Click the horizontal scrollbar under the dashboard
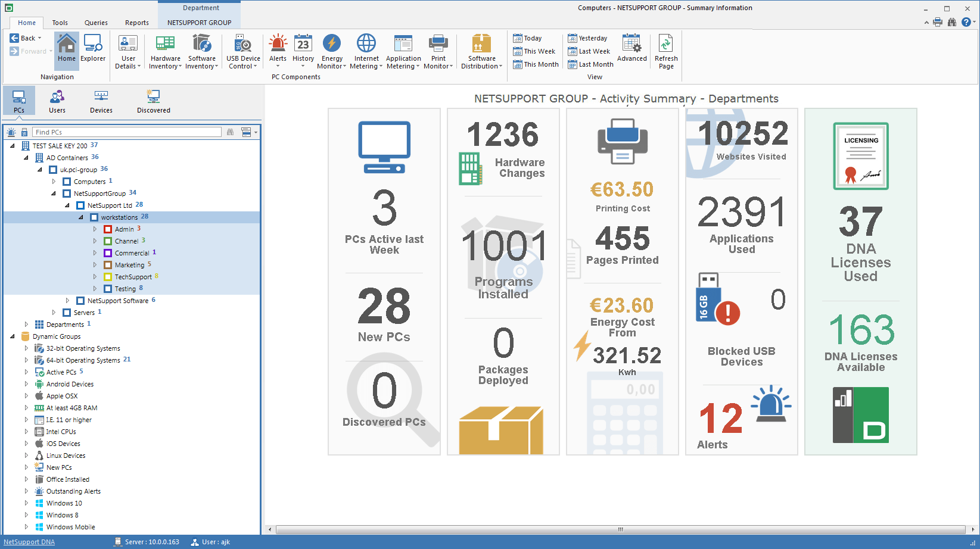This screenshot has height=549, width=980. (x=620, y=529)
